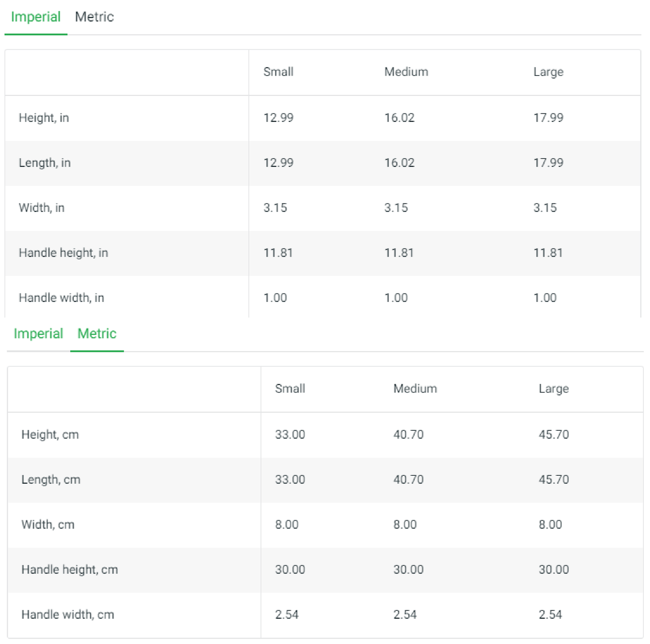
Task: Click the Medium column header in inches table
Action: tap(406, 72)
